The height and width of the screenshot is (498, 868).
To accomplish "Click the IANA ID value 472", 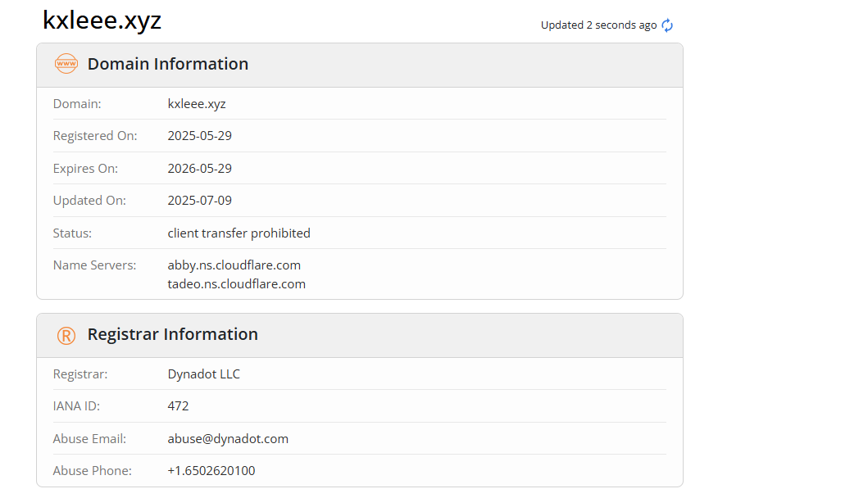I will 178,406.
